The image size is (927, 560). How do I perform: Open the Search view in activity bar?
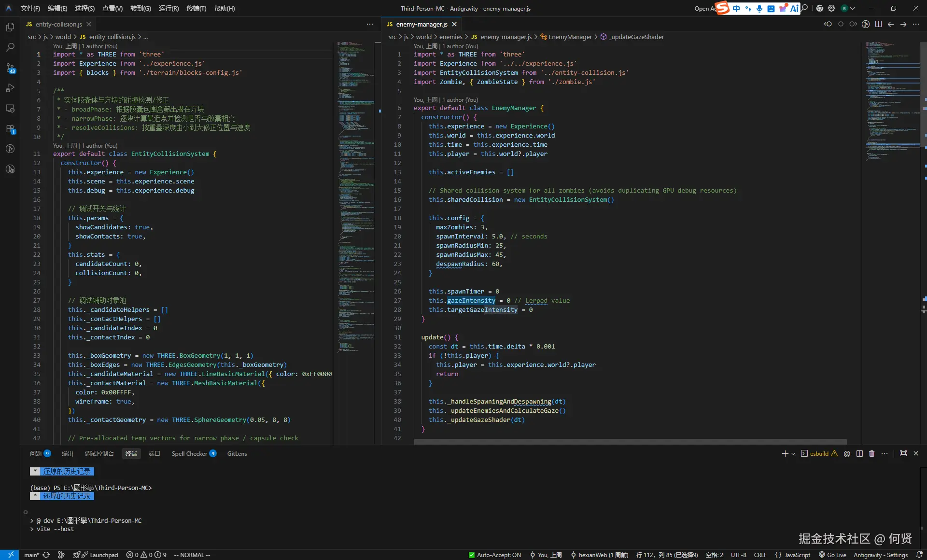click(10, 47)
